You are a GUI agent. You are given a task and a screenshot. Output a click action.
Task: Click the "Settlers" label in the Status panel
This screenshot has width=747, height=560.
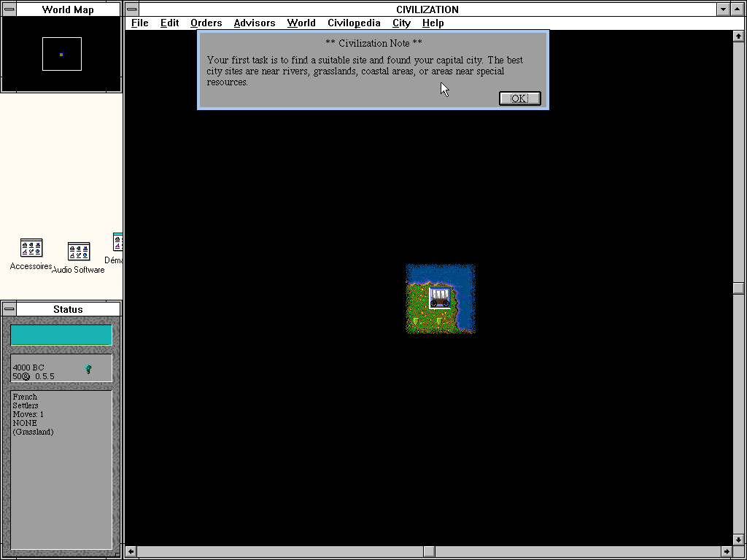(26, 405)
